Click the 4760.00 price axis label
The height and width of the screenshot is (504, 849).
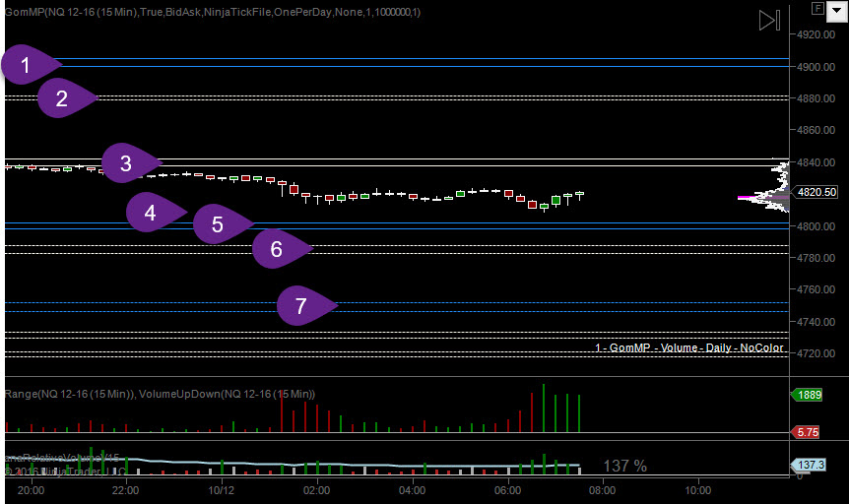coord(816,289)
